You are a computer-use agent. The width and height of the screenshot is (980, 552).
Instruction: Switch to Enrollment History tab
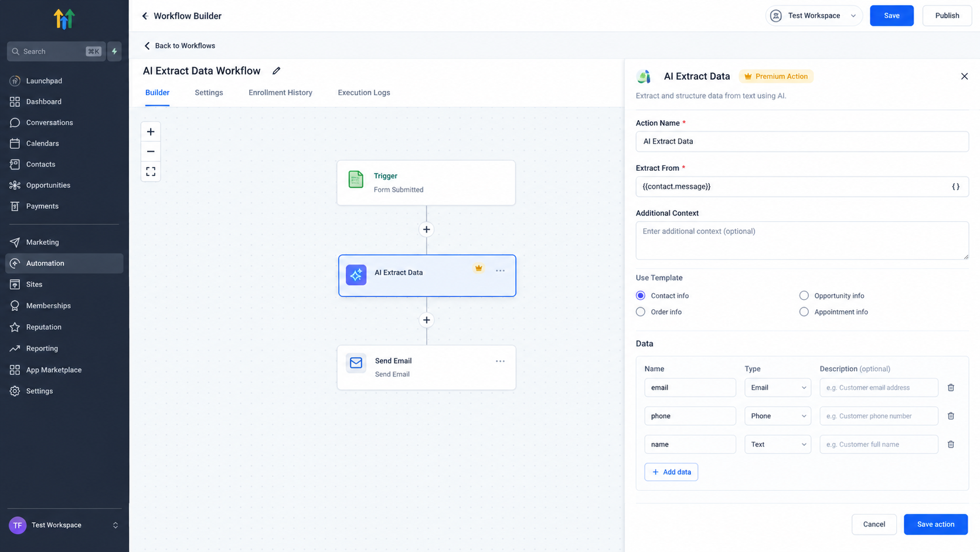click(x=280, y=93)
